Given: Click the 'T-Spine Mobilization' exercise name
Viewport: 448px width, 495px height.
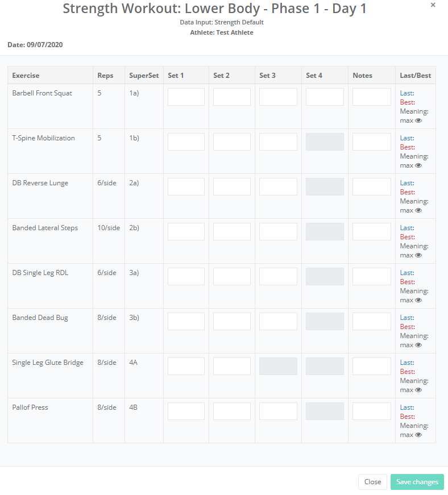Looking at the screenshot, I should tap(43, 138).
